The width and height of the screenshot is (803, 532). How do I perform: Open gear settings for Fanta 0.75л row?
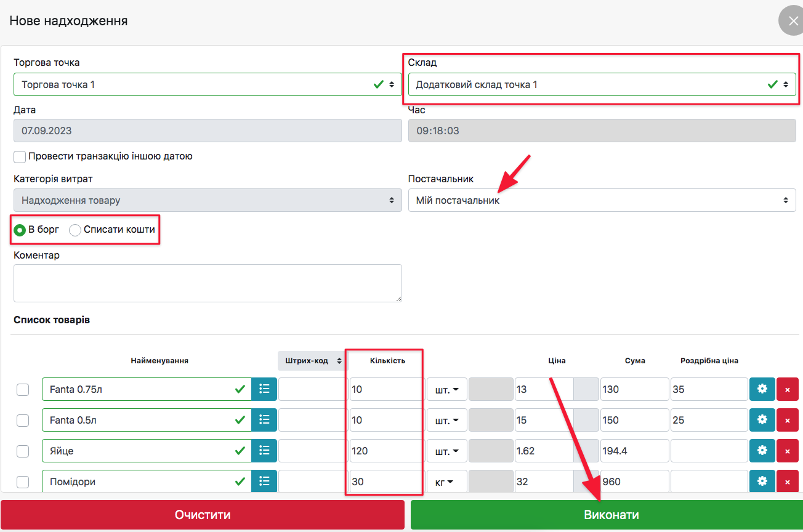[x=762, y=389]
